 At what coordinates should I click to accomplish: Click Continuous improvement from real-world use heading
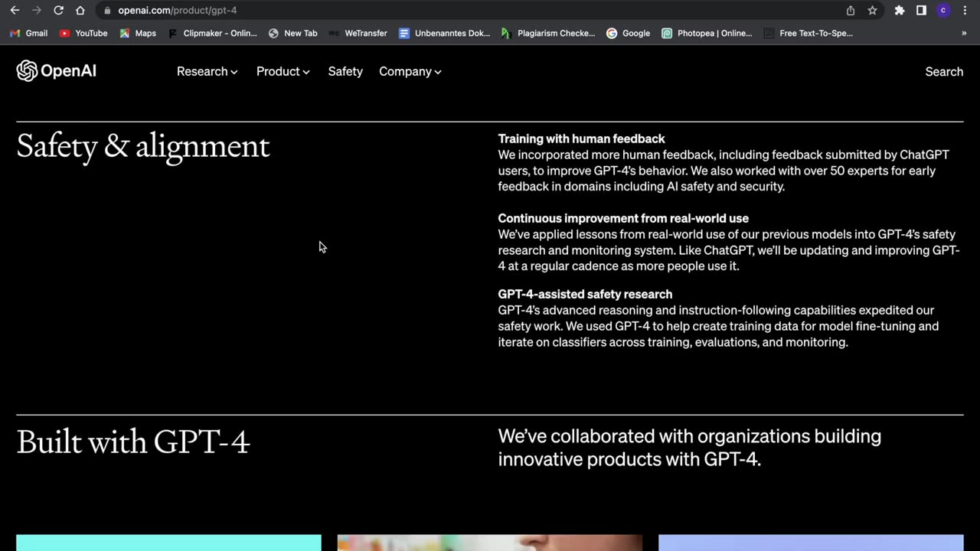tap(623, 218)
